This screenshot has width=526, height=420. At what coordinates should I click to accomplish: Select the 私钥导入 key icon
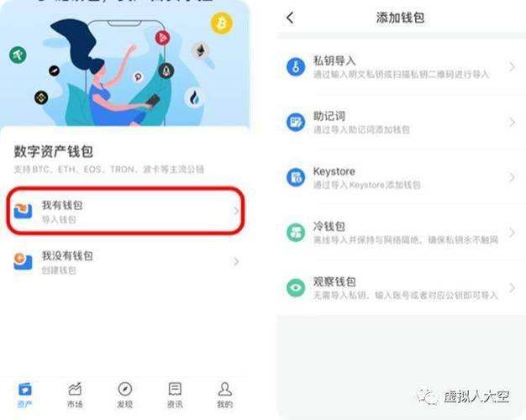click(x=296, y=66)
